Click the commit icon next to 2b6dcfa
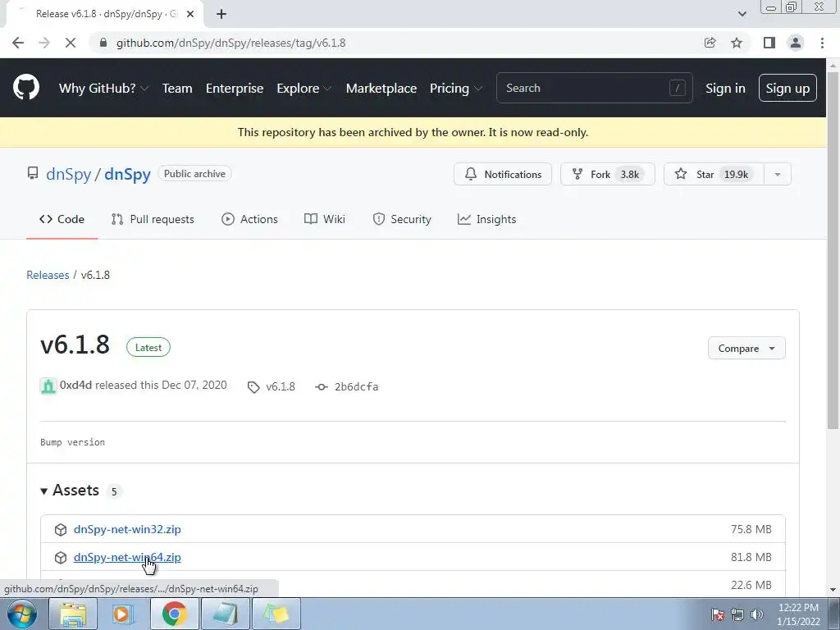Viewport: 840px width, 630px height. pyautogui.click(x=322, y=387)
